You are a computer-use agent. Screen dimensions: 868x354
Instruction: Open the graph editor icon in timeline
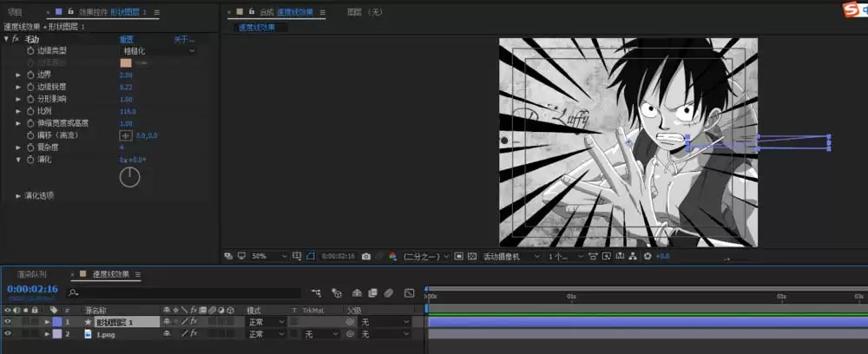[409, 292]
